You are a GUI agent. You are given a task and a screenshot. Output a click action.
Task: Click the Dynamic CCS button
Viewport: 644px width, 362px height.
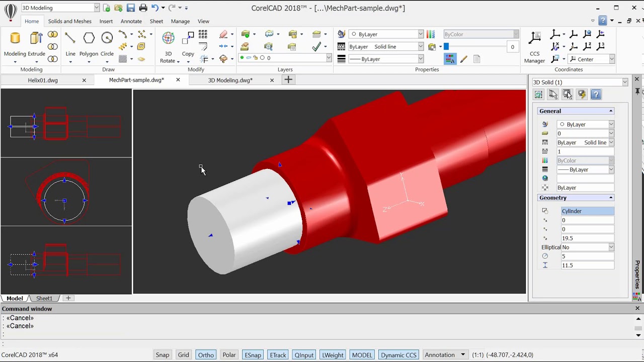398,355
